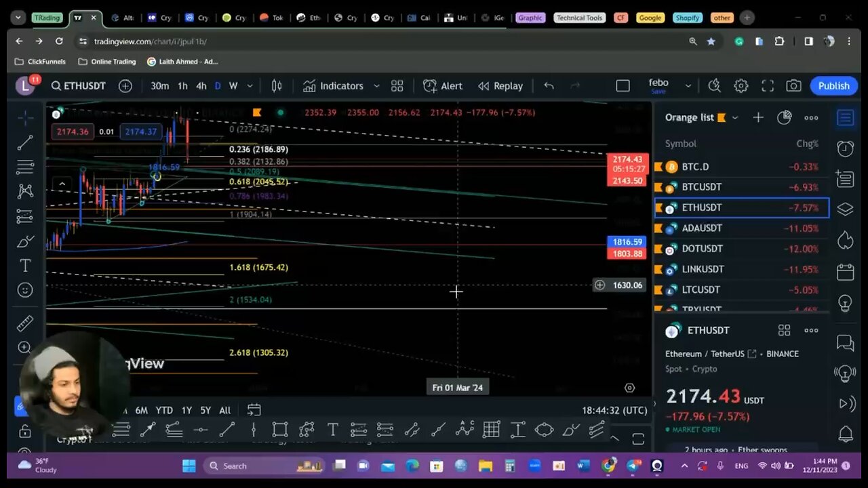Take a chart snapshot with camera
The width and height of the screenshot is (868, 488).
793,86
